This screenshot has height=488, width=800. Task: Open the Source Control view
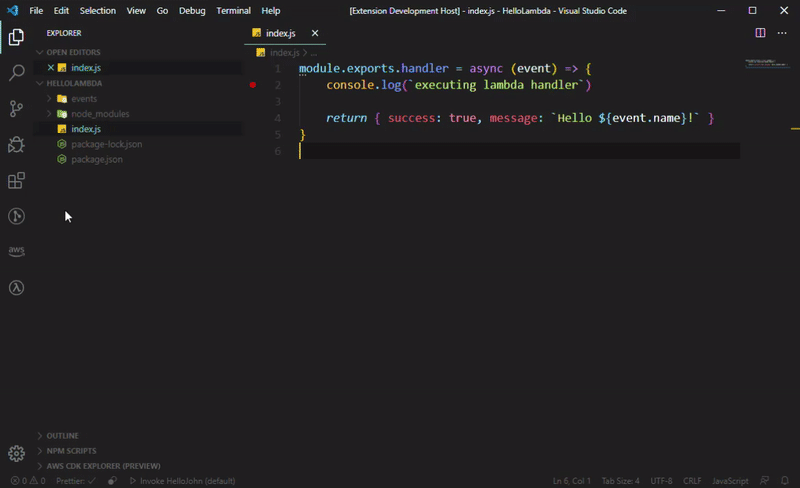click(x=16, y=108)
